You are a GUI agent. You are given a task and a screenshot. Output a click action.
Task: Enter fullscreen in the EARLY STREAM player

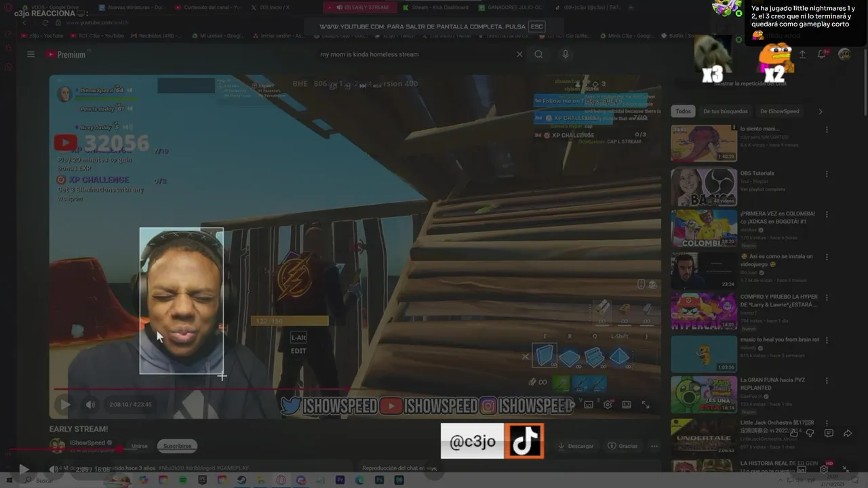pos(646,405)
